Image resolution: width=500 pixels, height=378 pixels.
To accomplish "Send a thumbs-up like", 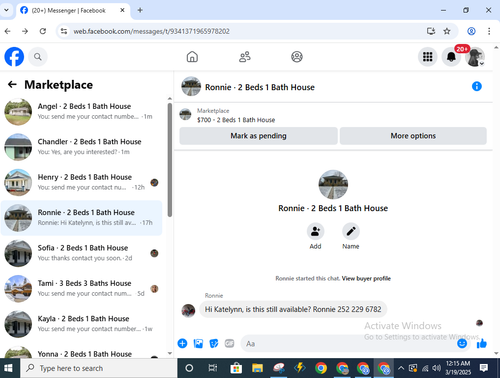I will coord(482,343).
